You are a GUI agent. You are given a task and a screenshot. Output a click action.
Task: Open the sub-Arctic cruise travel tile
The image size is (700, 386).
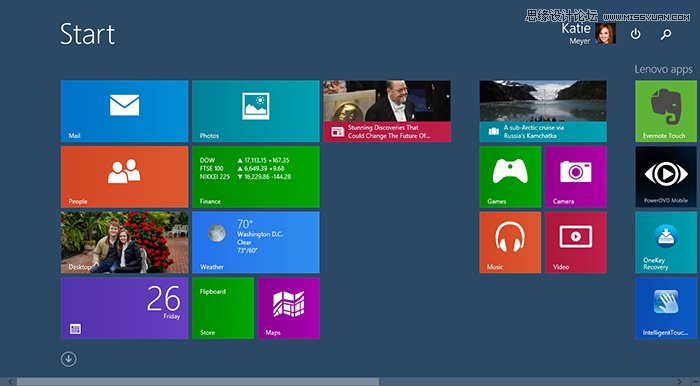543,111
